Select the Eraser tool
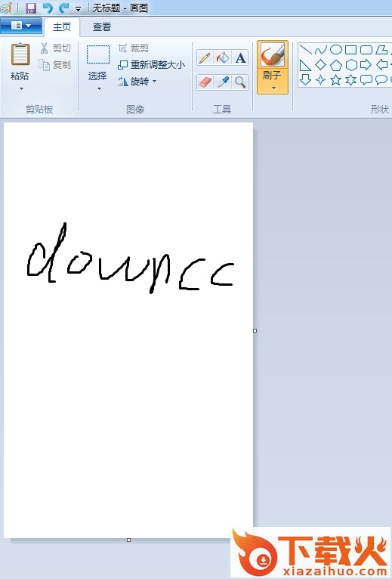The image size is (392, 579). click(x=205, y=82)
